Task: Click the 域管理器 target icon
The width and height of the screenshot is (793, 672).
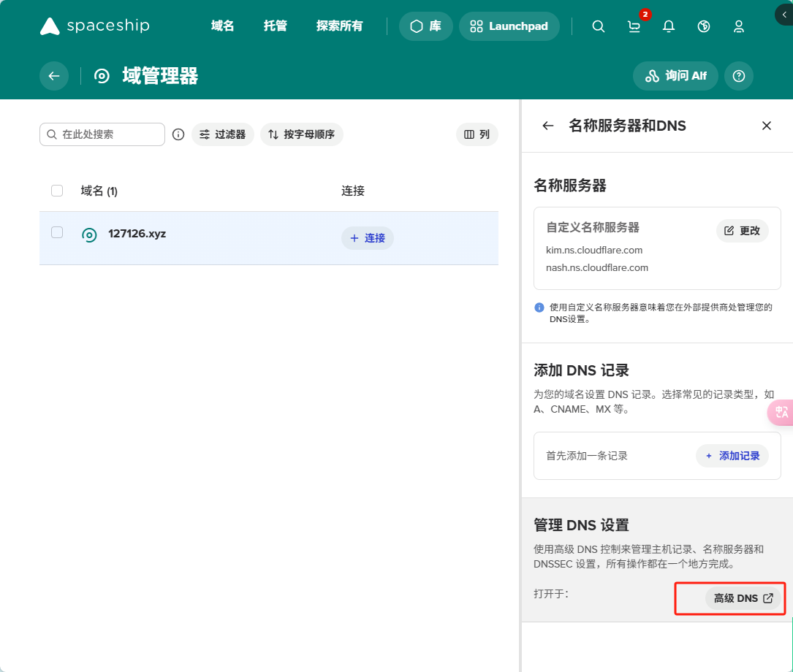Action: (102, 76)
